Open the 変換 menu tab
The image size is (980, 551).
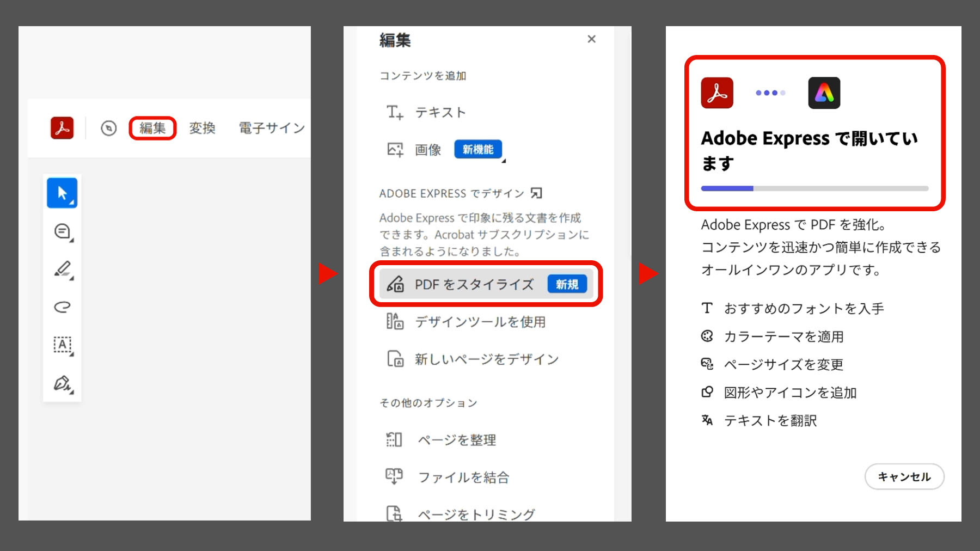(x=203, y=128)
